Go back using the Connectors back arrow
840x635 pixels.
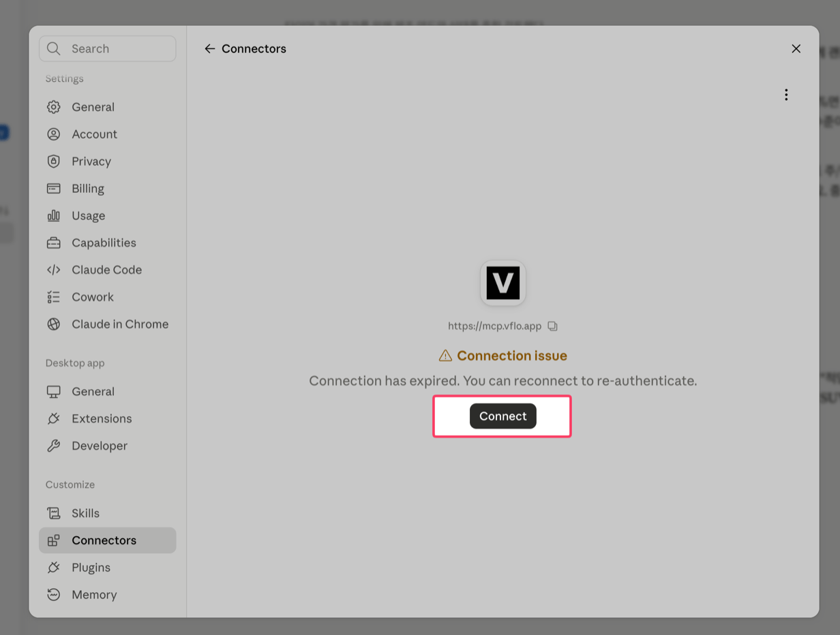(210, 49)
